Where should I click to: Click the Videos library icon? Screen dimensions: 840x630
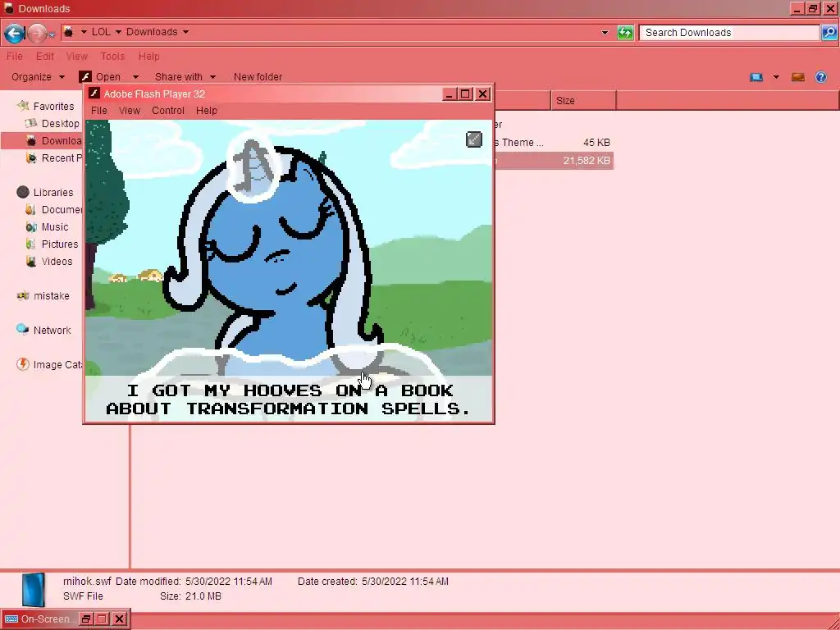coord(31,261)
